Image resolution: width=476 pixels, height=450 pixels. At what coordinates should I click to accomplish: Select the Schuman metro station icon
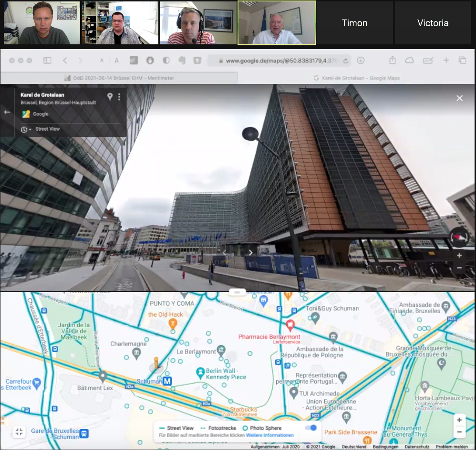pyautogui.click(x=167, y=381)
